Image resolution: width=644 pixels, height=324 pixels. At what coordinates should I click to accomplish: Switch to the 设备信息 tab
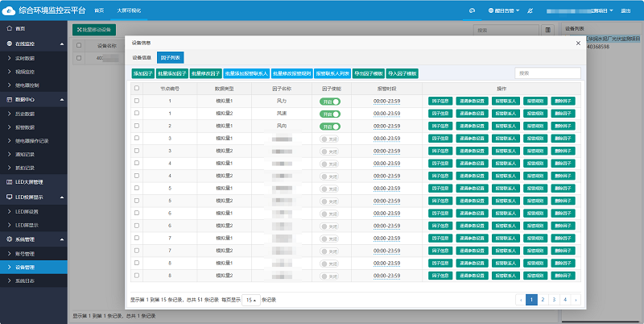point(142,58)
